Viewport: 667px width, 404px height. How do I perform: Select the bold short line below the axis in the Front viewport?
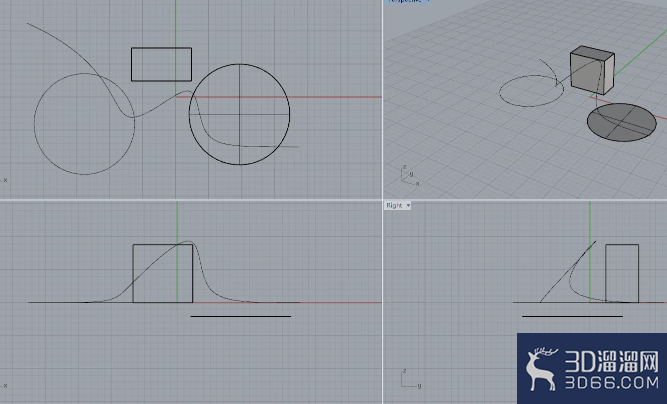click(241, 316)
